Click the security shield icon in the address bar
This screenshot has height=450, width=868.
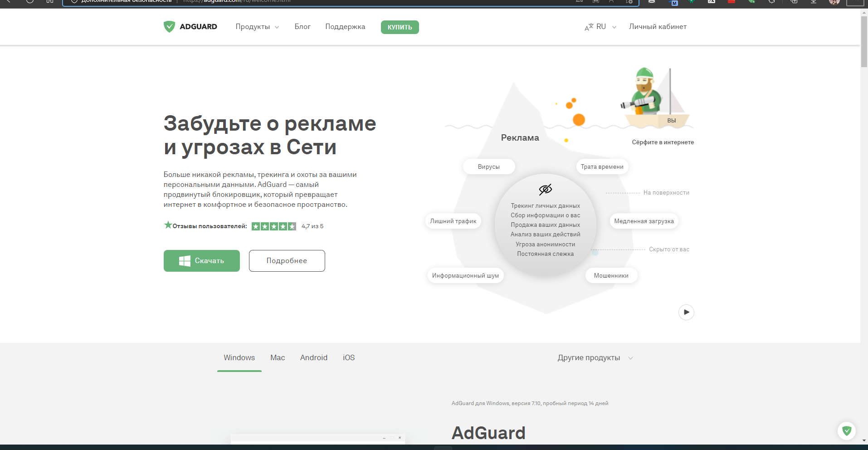pos(74,1)
